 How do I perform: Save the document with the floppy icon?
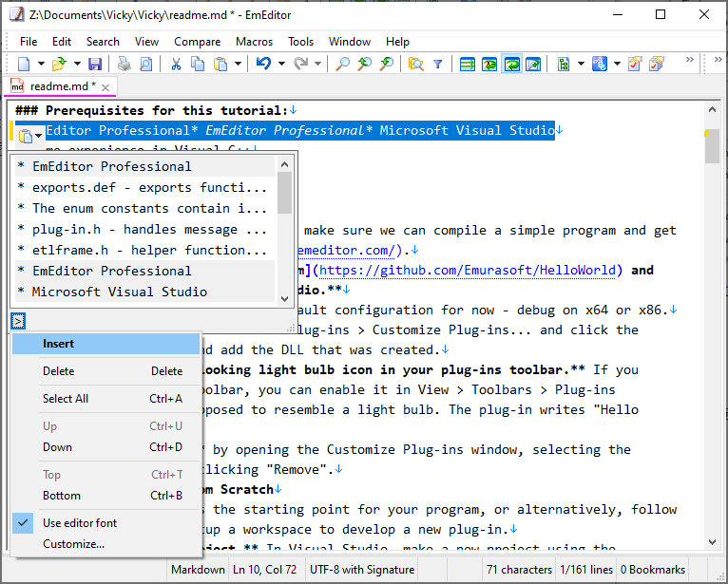pos(95,64)
